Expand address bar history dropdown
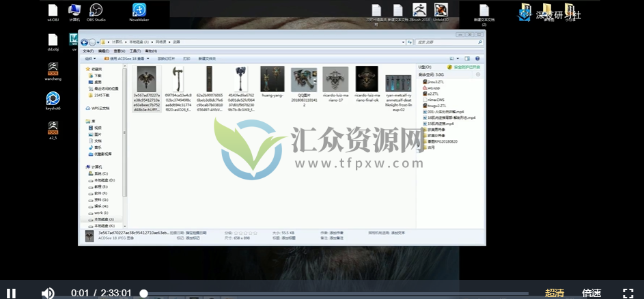Image resolution: width=644 pixels, height=299 pixels. pyautogui.click(x=404, y=42)
